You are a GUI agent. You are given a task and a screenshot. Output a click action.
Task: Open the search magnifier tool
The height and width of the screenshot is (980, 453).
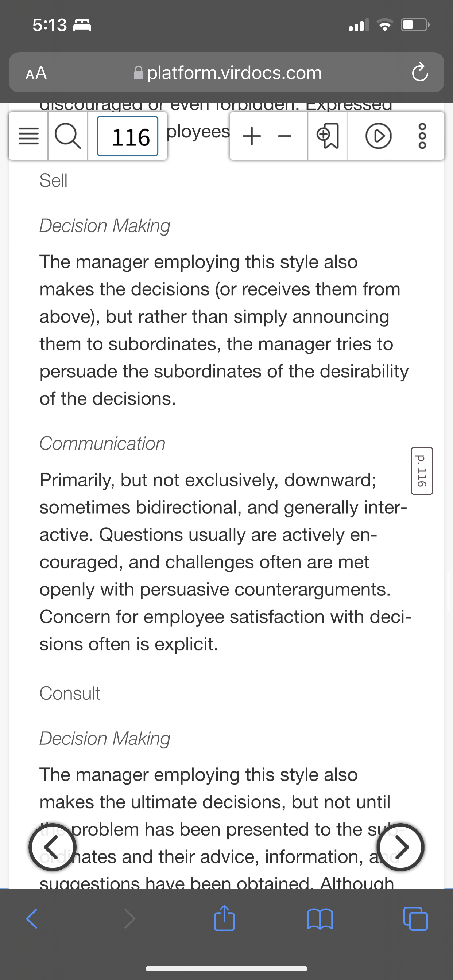pos(68,136)
